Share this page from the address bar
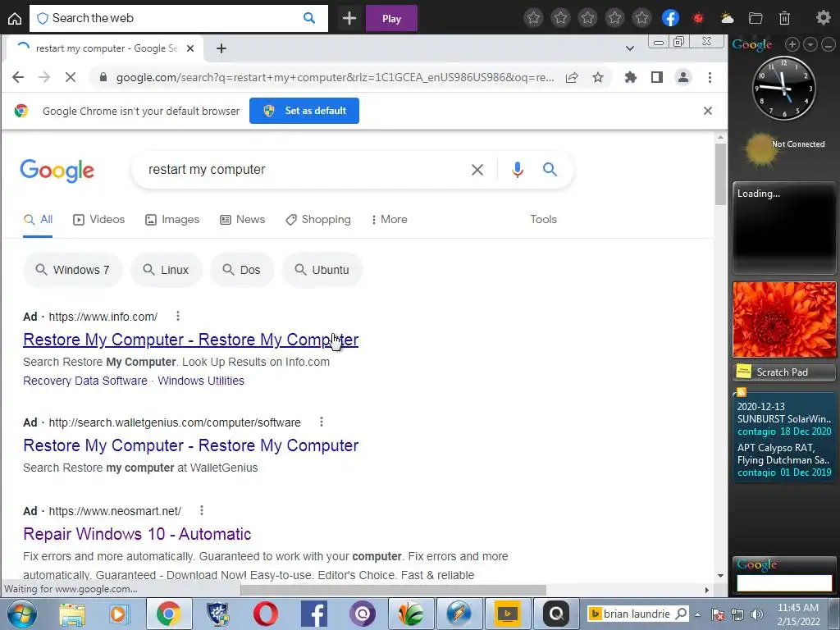This screenshot has height=630, width=840. click(x=572, y=77)
